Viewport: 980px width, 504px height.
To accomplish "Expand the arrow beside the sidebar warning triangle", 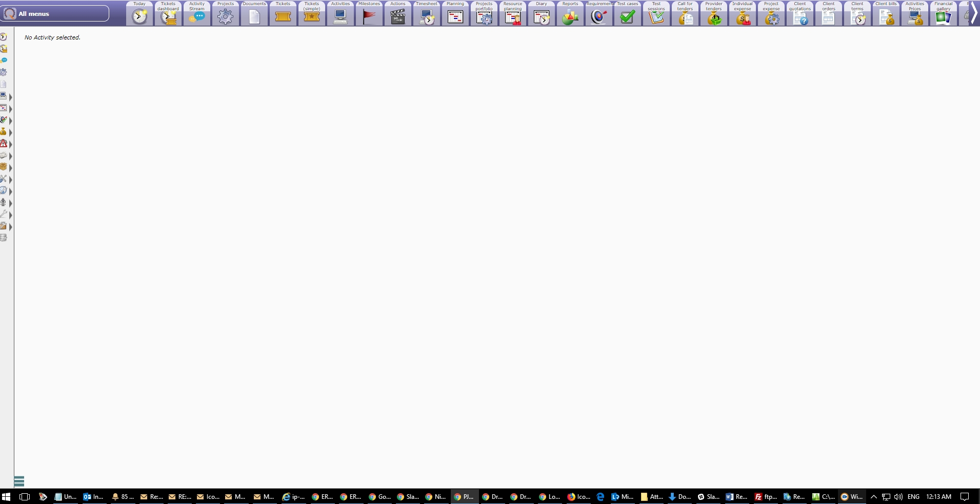I will pyautogui.click(x=10, y=145).
